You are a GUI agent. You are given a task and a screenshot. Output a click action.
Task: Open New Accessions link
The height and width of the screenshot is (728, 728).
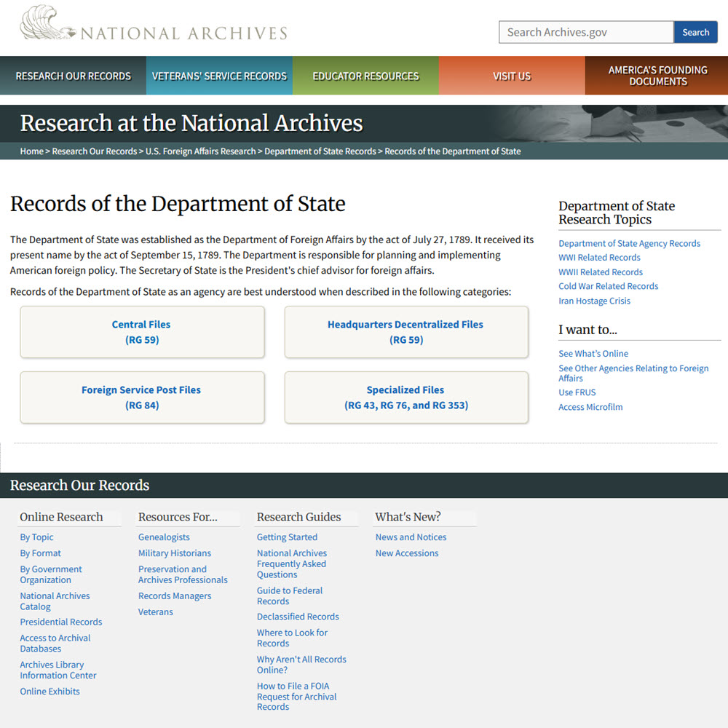[407, 553]
